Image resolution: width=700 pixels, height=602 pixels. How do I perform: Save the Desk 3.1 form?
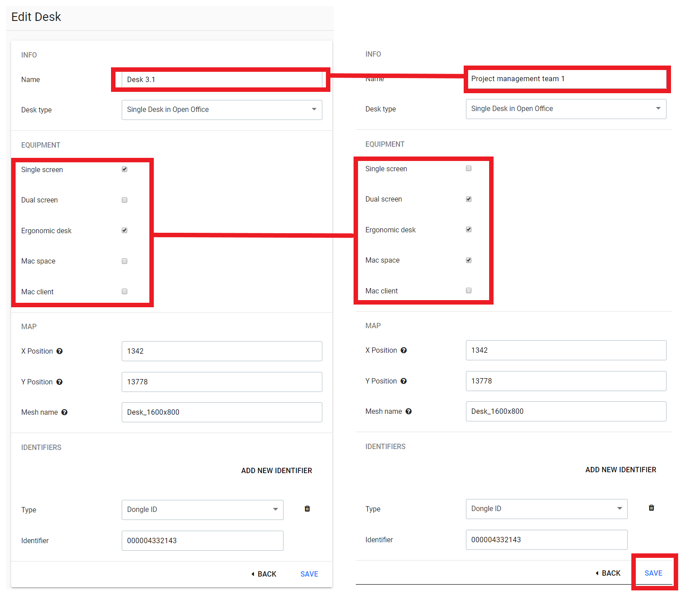(x=309, y=574)
